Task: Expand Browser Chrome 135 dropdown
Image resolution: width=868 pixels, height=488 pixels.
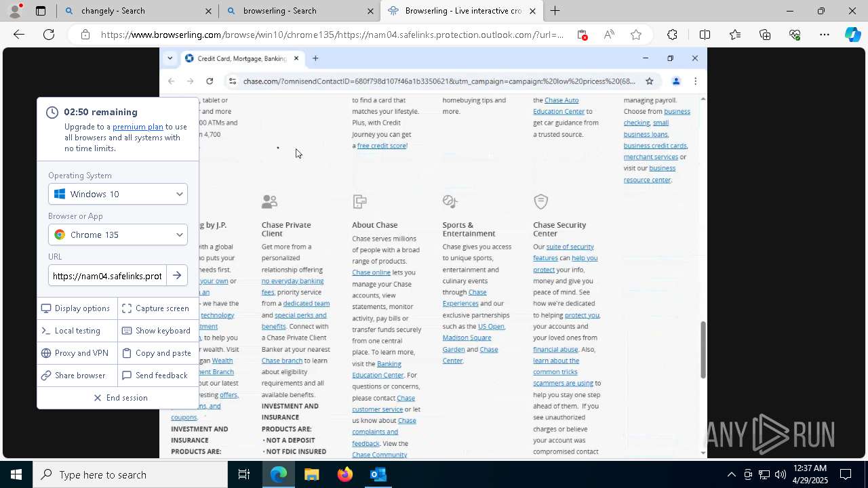Action: click(118, 235)
